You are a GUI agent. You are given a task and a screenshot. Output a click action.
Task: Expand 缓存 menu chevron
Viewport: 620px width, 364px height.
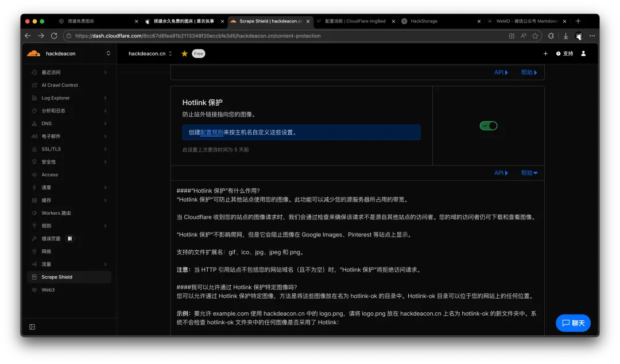(x=106, y=200)
